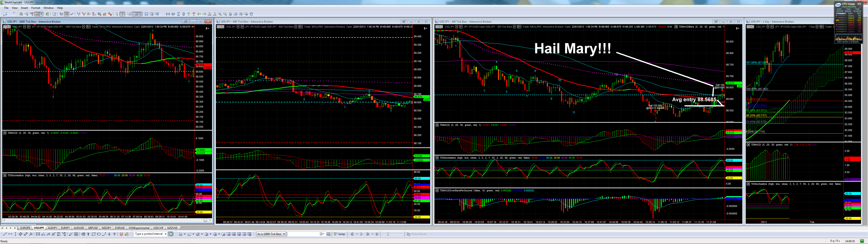This screenshot has width=868, height=244.
Task: Select the vertical line drawing tool
Action: pyautogui.click(x=15, y=234)
